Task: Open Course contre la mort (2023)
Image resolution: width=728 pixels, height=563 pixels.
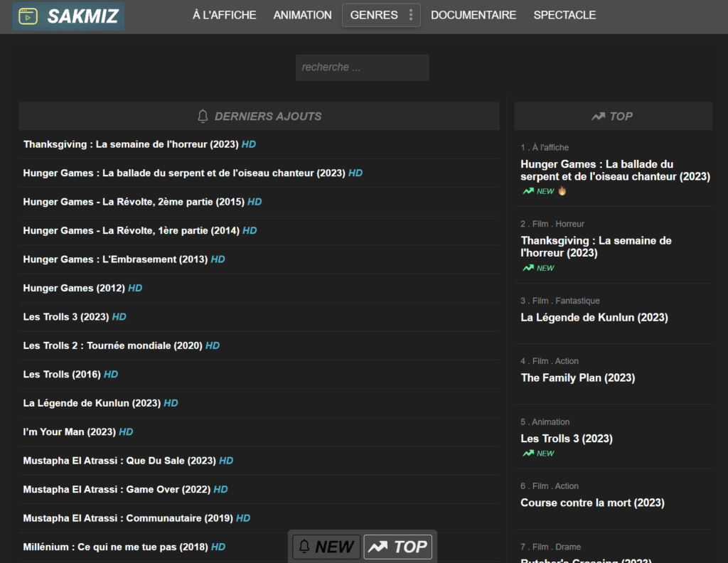Action: click(592, 503)
